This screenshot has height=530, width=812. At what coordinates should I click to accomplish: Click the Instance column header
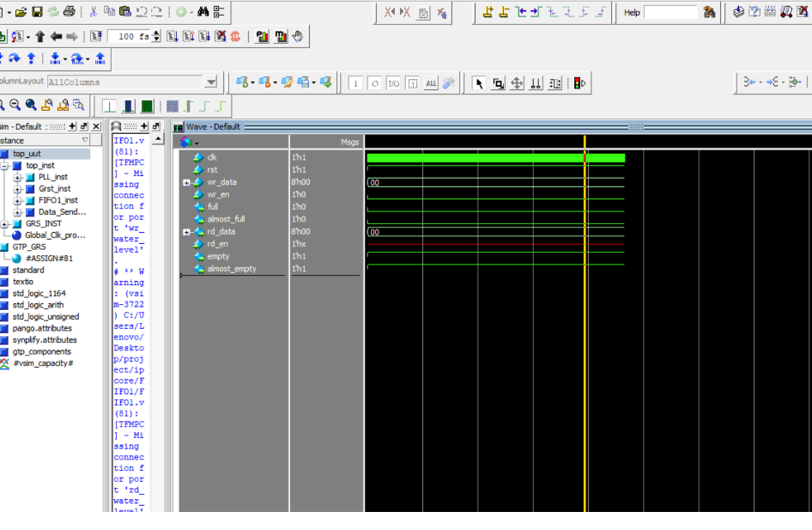pyautogui.click(x=45, y=140)
